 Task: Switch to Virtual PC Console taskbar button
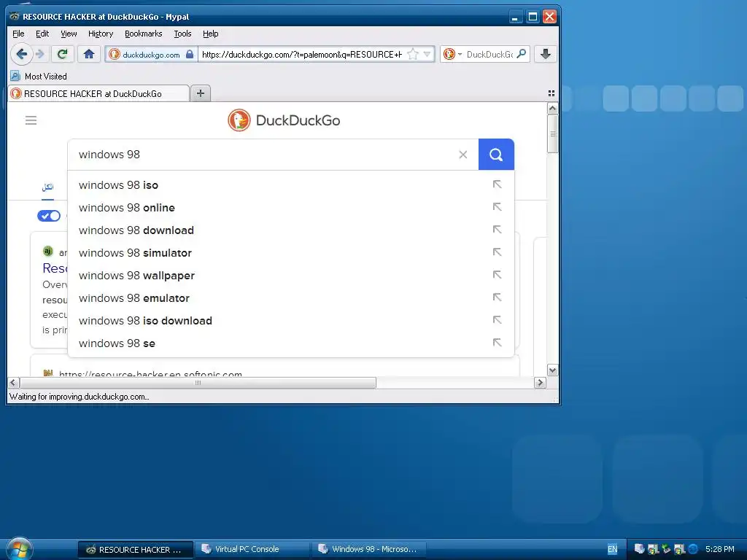(252, 549)
